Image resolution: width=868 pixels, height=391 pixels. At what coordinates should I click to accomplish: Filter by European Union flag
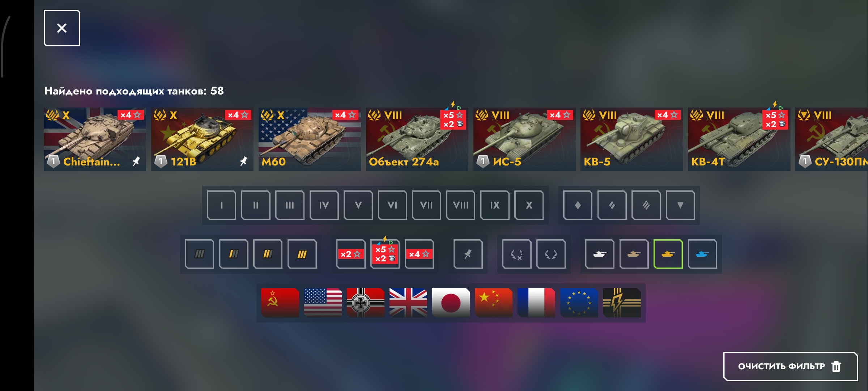click(x=579, y=303)
